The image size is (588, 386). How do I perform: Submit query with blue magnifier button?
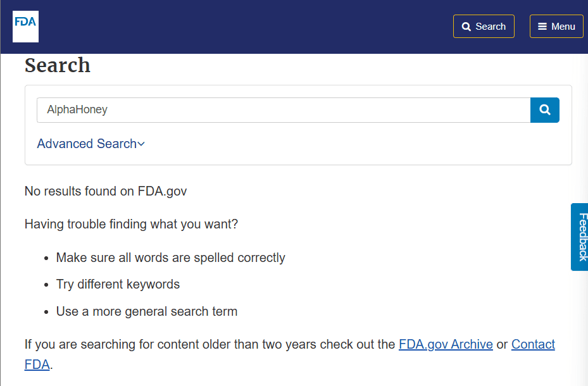click(545, 110)
